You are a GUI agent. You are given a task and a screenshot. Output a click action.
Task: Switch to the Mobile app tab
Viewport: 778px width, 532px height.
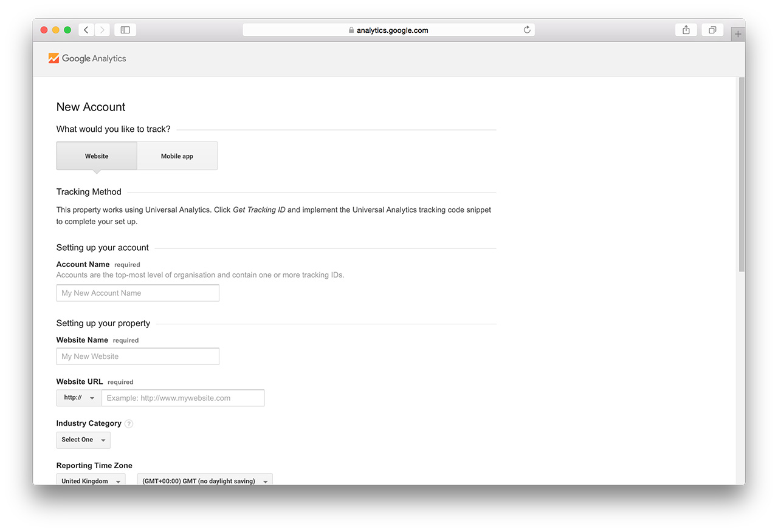pos(177,156)
